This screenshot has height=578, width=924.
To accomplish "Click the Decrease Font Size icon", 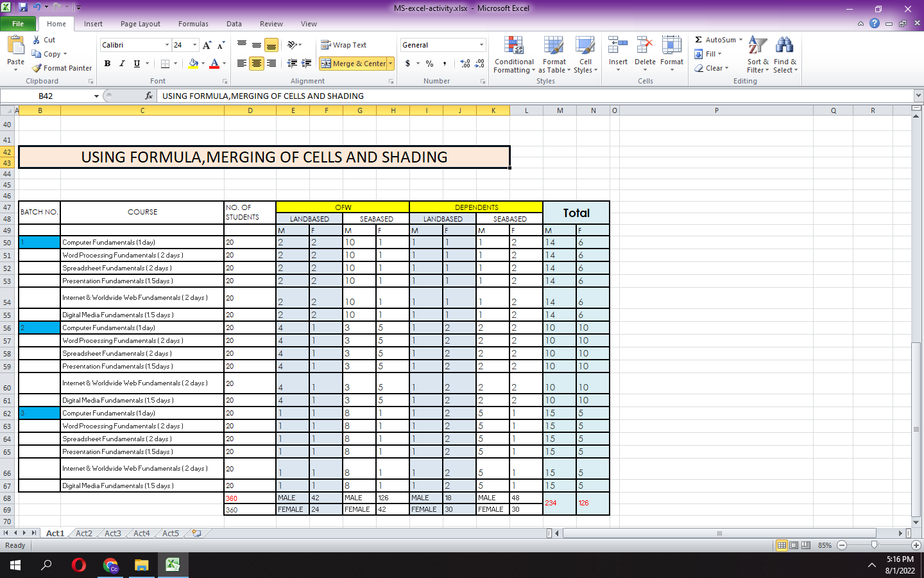I will (221, 45).
